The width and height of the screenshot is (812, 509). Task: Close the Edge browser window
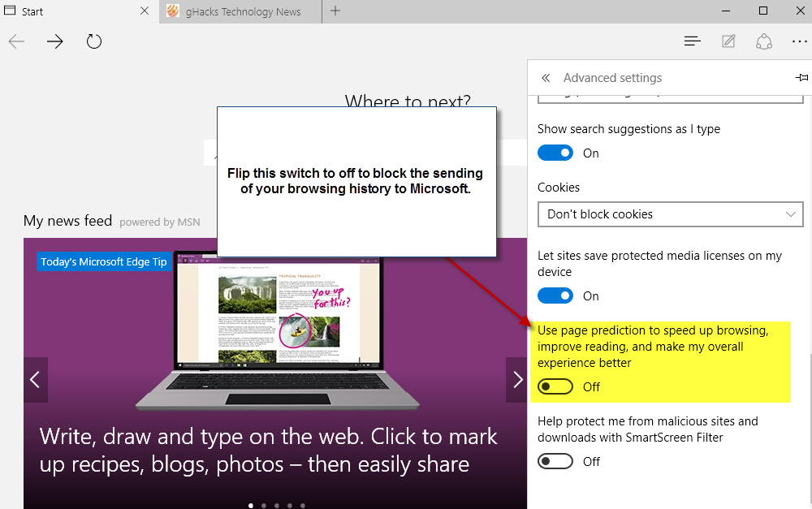pyautogui.click(x=800, y=11)
